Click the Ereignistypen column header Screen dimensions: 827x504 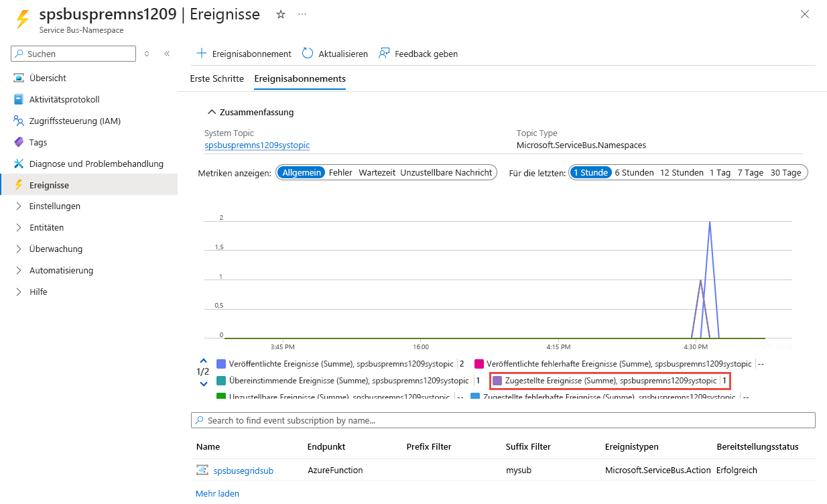632,446
